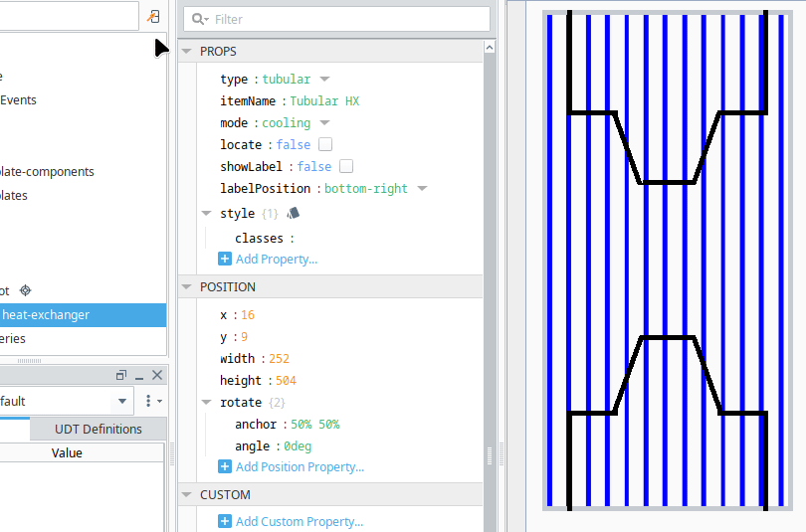
Task: Select heat-exchanger in the project tree
Action: pyautogui.click(x=83, y=315)
